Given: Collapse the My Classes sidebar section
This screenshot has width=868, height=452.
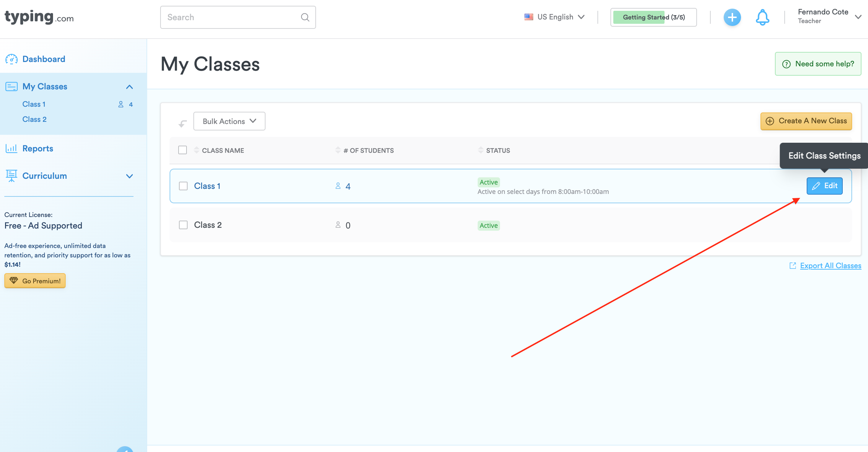Looking at the screenshot, I should tap(130, 87).
